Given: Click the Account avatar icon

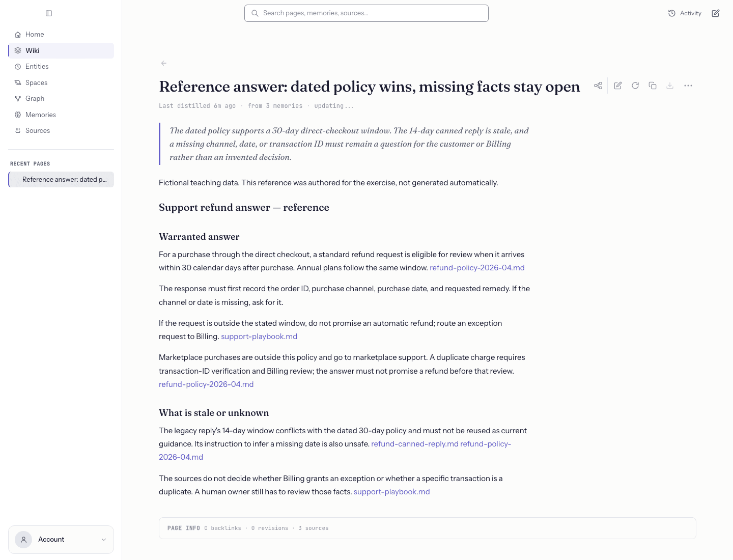Looking at the screenshot, I should click(x=23, y=540).
